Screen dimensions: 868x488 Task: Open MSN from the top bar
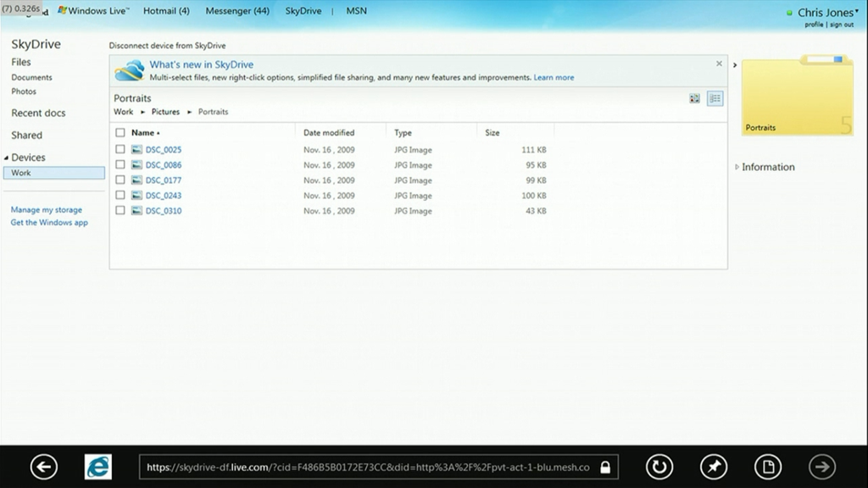pos(357,11)
